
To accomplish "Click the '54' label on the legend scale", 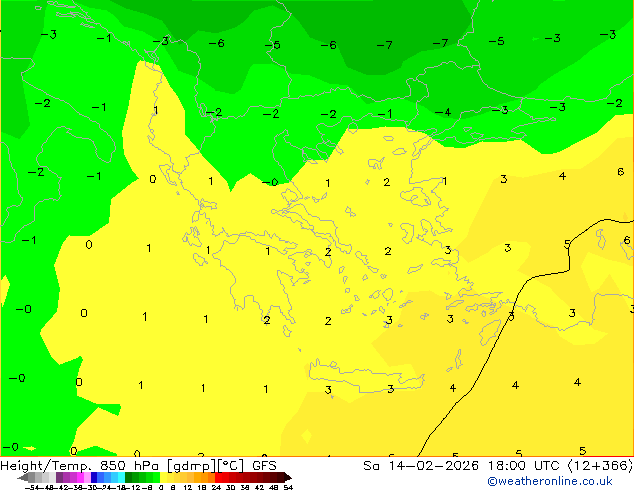I will (x=288, y=487).
